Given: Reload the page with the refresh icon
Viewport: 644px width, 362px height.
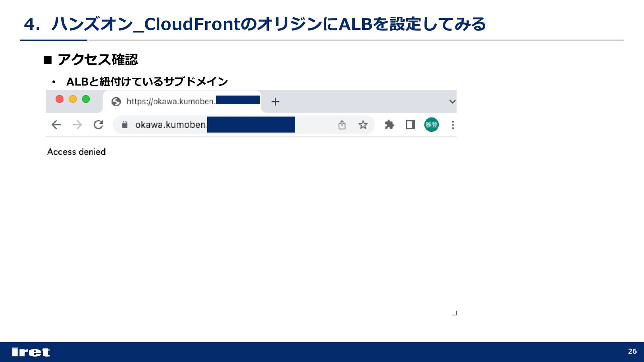Looking at the screenshot, I should tap(98, 125).
